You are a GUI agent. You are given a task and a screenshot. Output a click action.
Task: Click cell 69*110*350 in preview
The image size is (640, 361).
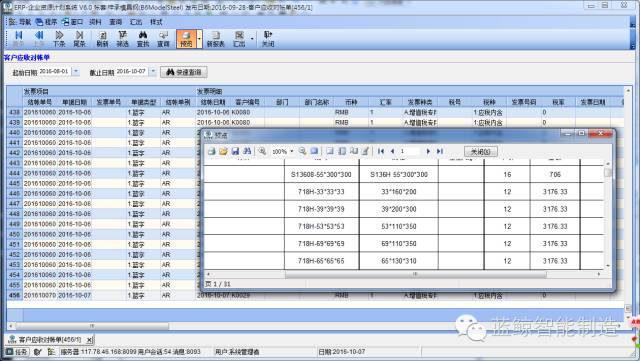tap(399, 243)
